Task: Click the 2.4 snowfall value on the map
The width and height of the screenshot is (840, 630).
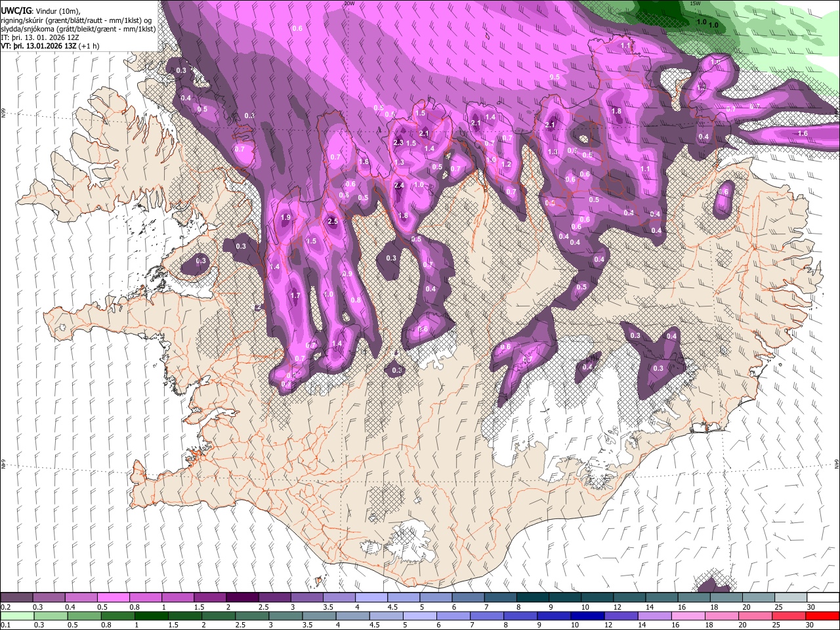Action: [399, 186]
